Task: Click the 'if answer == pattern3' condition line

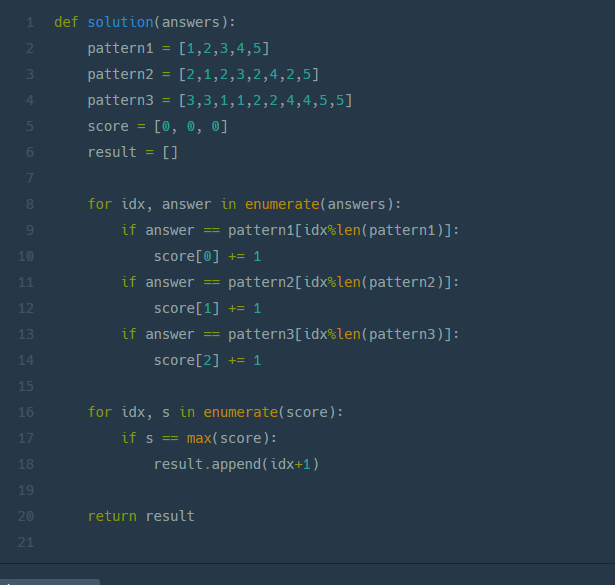Action: coord(290,334)
